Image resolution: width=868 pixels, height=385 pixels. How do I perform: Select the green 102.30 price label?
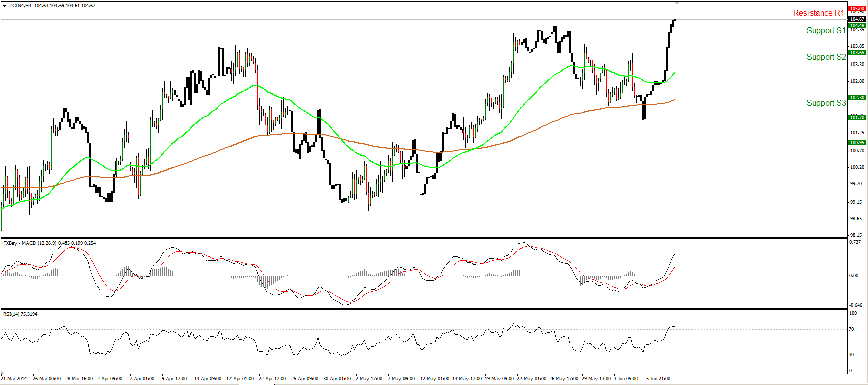pyautogui.click(x=857, y=98)
